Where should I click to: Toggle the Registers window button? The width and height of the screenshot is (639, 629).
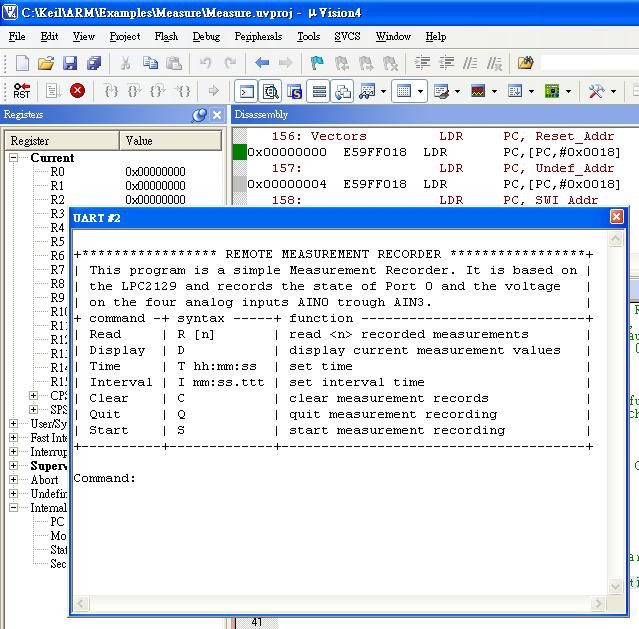point(319,91)
